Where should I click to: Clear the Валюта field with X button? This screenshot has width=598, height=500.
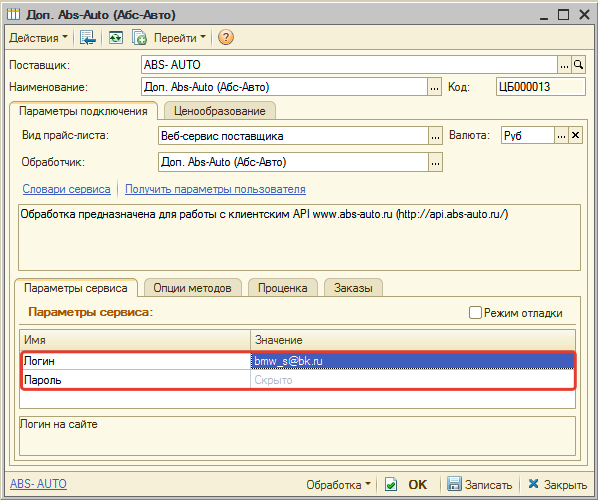coord(575,135)
